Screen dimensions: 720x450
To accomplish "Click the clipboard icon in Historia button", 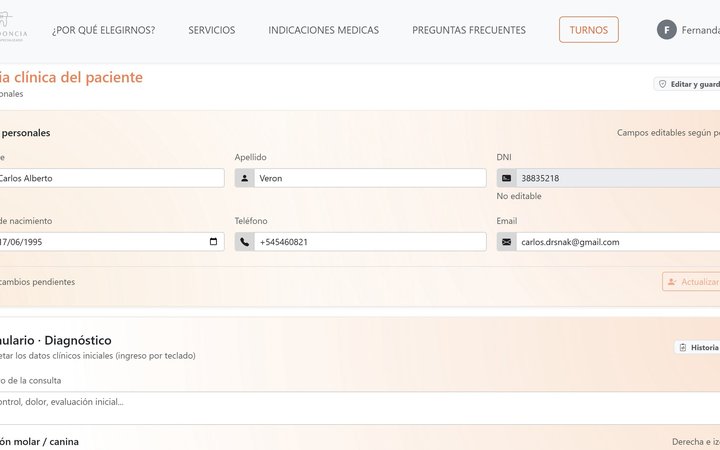I will [682, 348].
